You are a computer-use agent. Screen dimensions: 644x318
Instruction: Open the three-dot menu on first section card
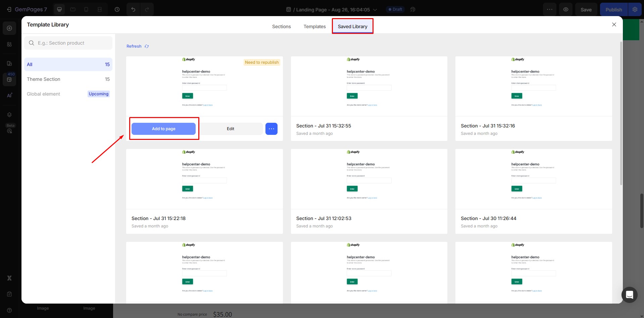tap(271, 129)
